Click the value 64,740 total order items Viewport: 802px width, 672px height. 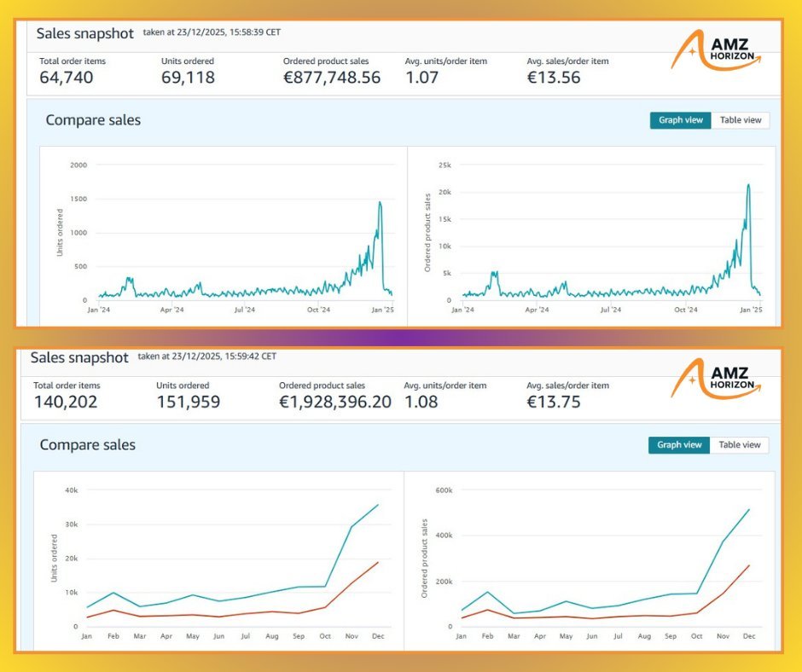pos(67,78)
